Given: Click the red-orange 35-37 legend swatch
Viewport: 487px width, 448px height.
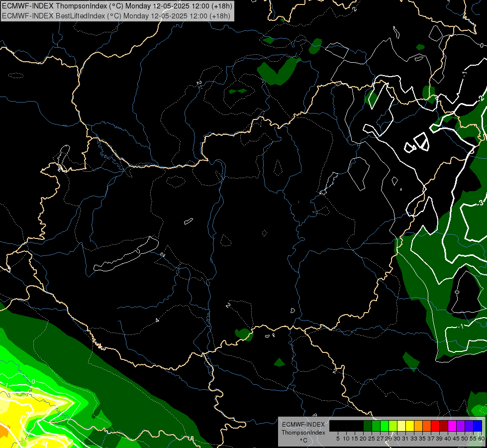Looking at the screenshot, I should pos(427,426).
